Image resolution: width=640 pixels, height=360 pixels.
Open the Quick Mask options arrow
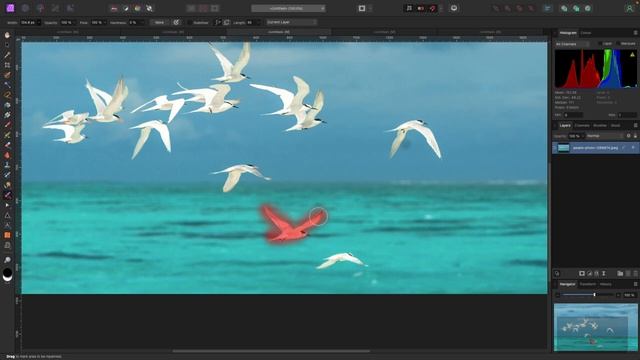[370, 8]
